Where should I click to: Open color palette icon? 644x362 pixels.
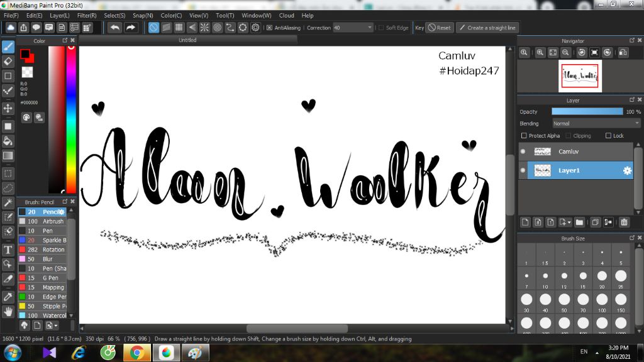point(26,118)
